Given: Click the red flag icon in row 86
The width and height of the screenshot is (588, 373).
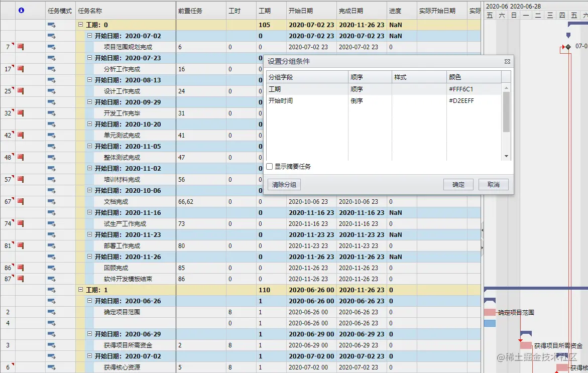Looking at the screenshot, I should (21, 268).
